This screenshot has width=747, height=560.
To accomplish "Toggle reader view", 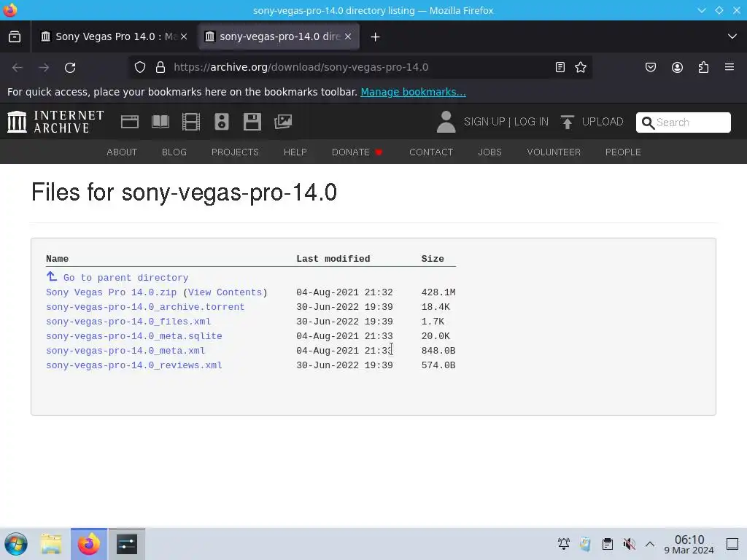I will pos(560,67).
